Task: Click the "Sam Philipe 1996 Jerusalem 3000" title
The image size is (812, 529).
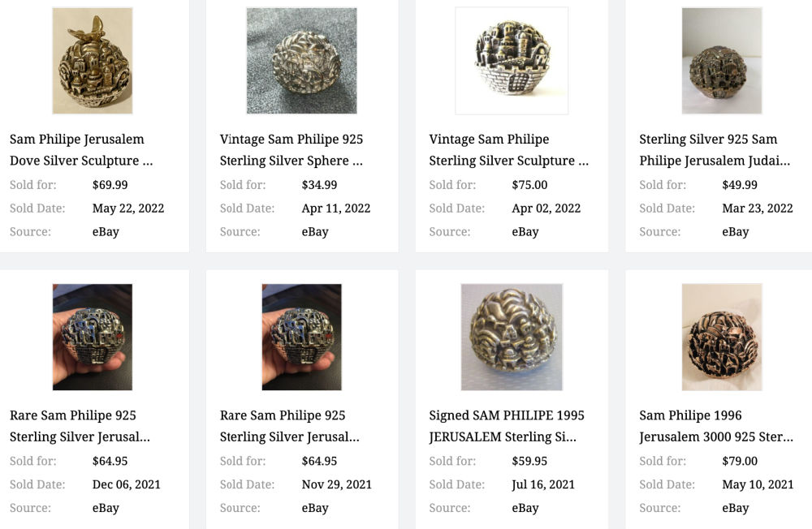Action: [x=716, y=426]
